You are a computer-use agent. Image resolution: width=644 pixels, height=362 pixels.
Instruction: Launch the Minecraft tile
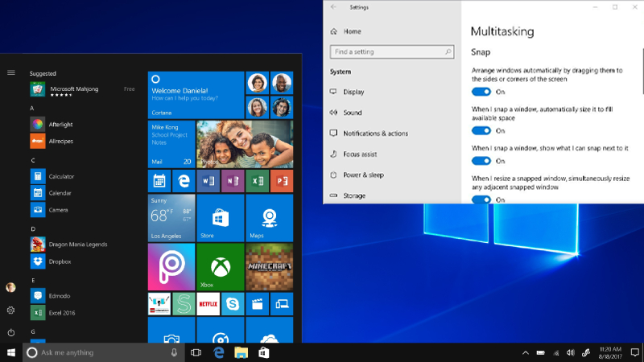[x=270, y=267]
